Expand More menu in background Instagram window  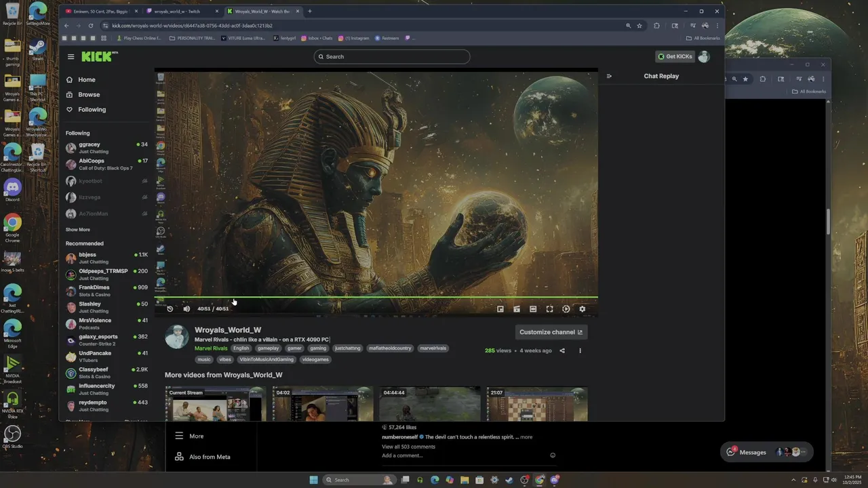[x=189, y=436]
